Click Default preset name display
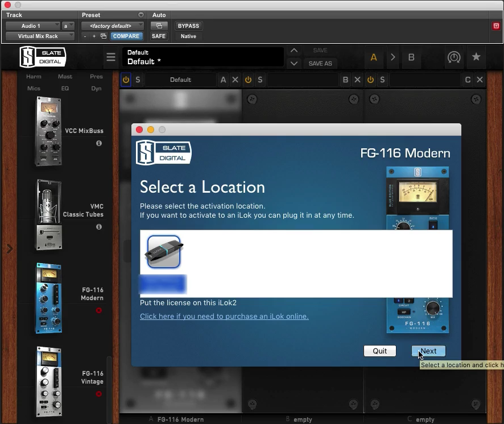Image resolution: width=504 pixels, height=424 pixels. (203, 57)
